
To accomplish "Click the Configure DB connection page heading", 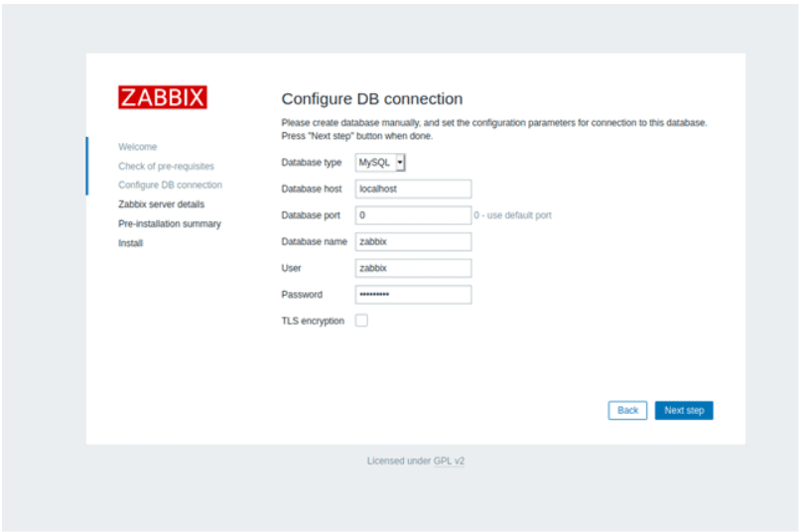I will click(x=372, y=99).
